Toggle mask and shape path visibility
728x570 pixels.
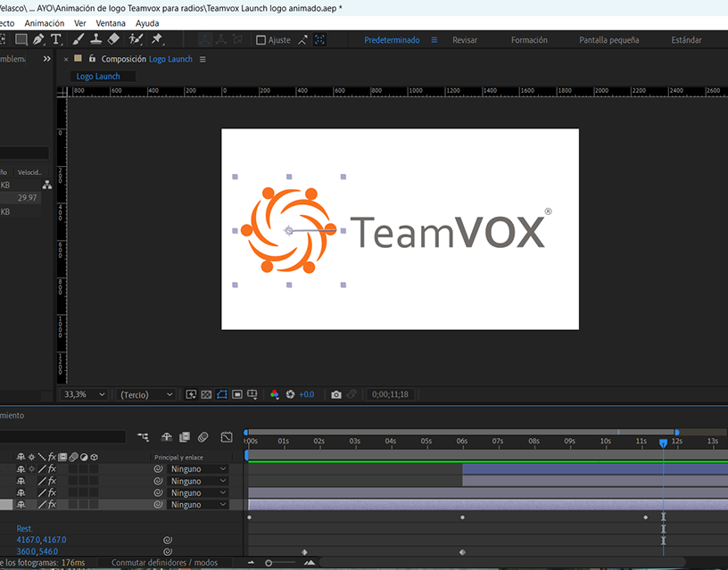pos(222,394)
